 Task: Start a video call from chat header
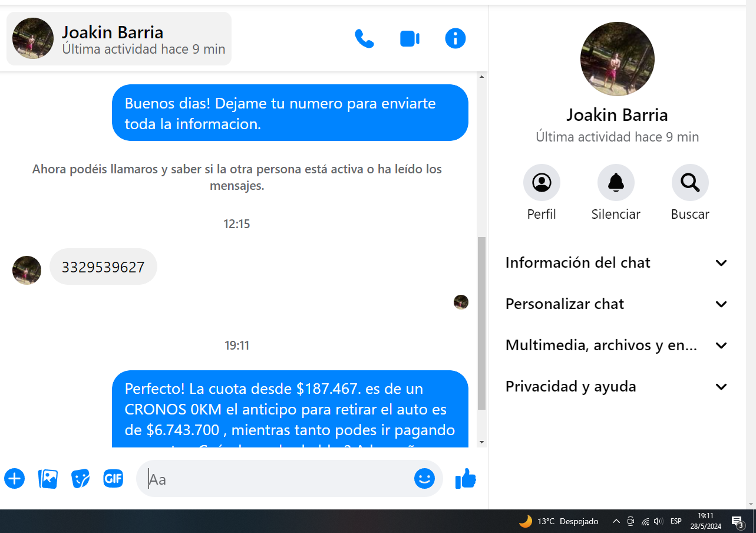click(410, 39)
